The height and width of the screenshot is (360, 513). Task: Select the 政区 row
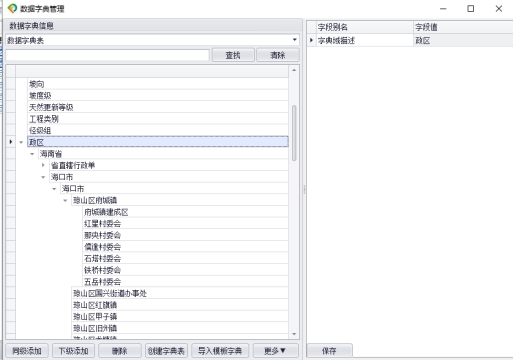pyautogui.click(x=158, y=142)
